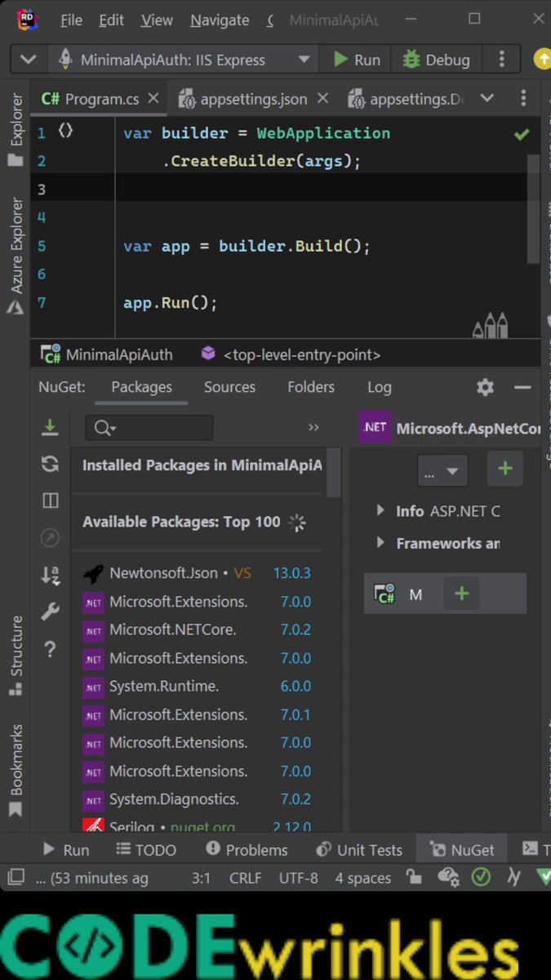The image size is (551, 980).
Task: Show hidden editor tabs dropdown chevron
Action: coord(487,98)
